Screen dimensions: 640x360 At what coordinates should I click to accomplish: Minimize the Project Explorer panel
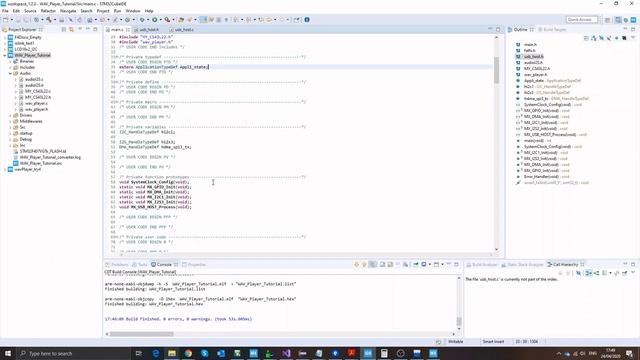click(x=88, y=29)
